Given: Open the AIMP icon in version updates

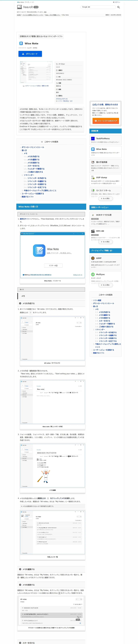Looking at the screenshot, I should pos(93,258).
